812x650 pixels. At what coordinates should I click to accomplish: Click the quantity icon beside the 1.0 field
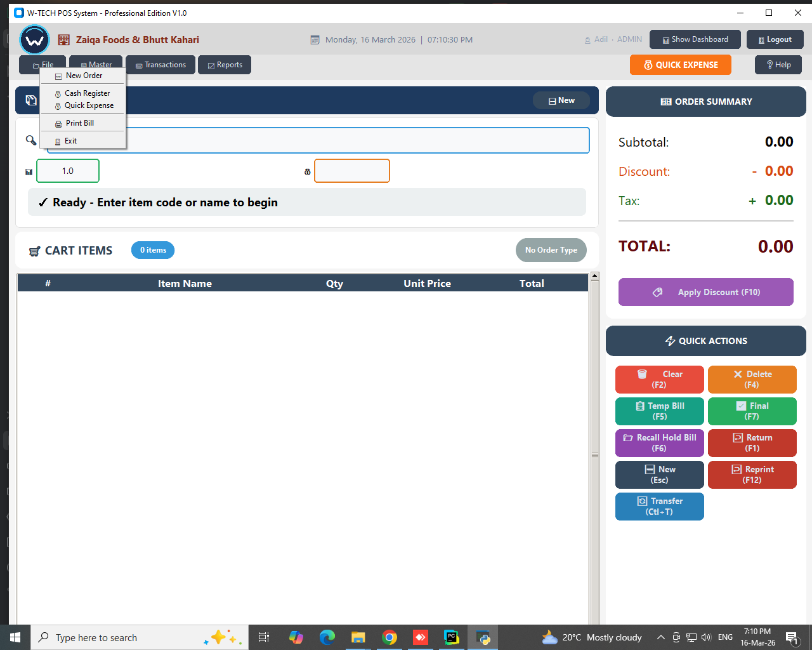[x=29, y=171]
